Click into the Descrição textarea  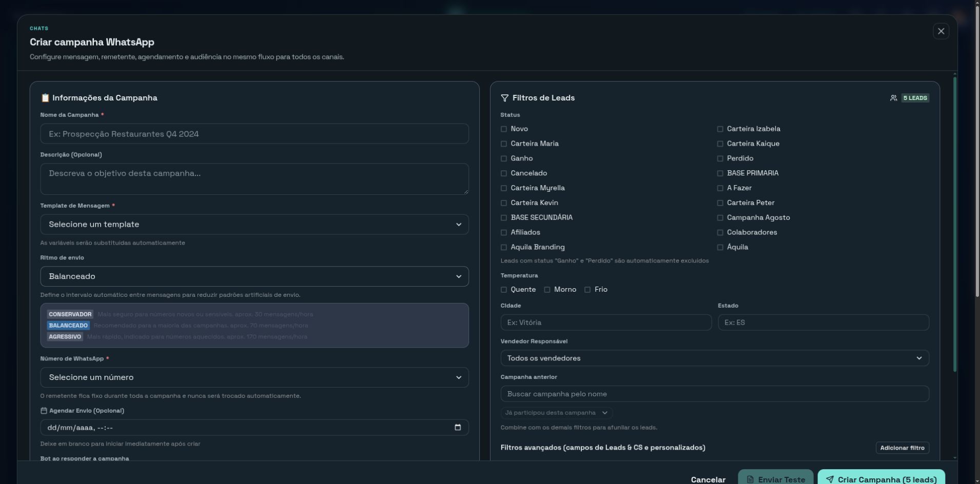coord(254,179)
